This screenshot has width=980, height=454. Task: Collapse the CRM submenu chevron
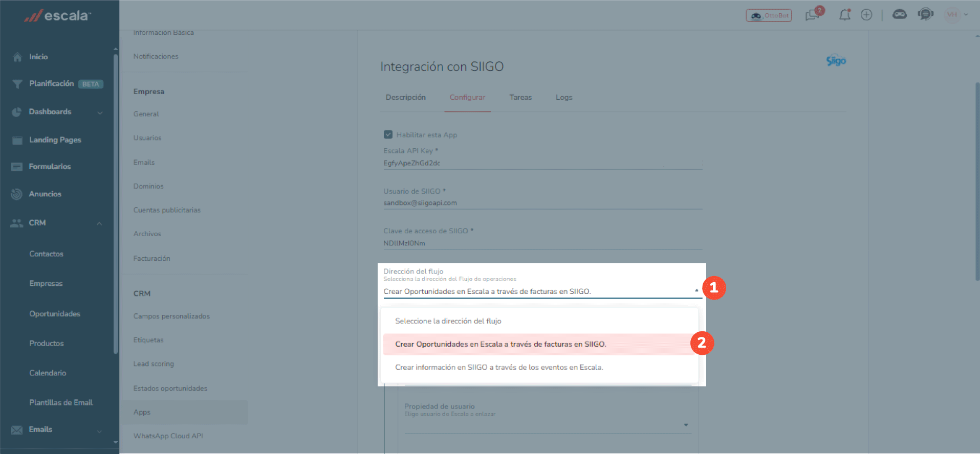click(100, 223)
